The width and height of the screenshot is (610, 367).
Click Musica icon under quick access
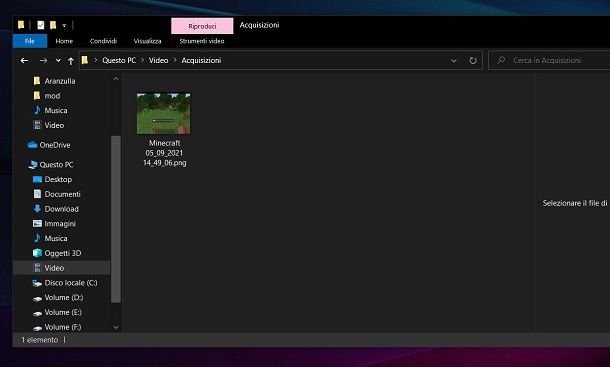[37, 110]
